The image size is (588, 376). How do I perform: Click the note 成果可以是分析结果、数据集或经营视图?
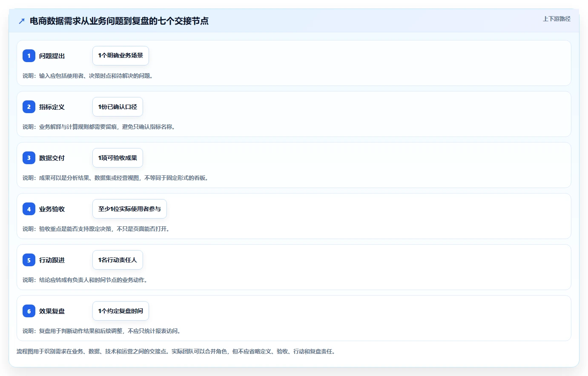[115, 178]
